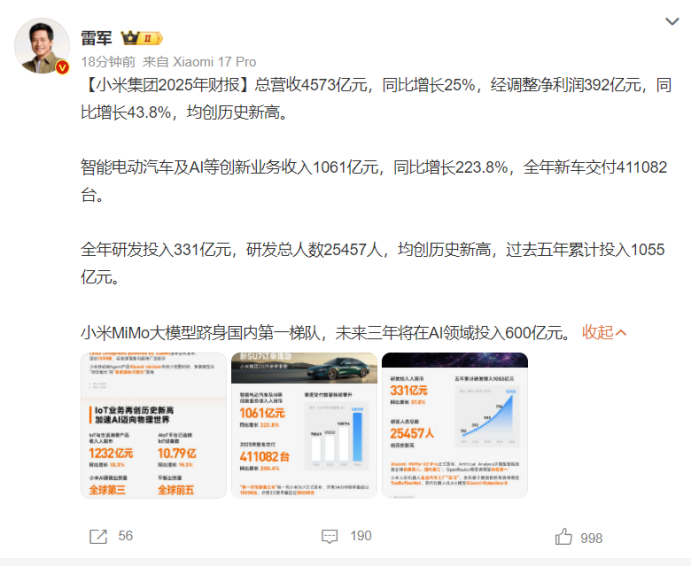Open the R&D 331亿元 chart image
Image resolution: width=692 pixels, height=567 pixels.
pos(455,425)
